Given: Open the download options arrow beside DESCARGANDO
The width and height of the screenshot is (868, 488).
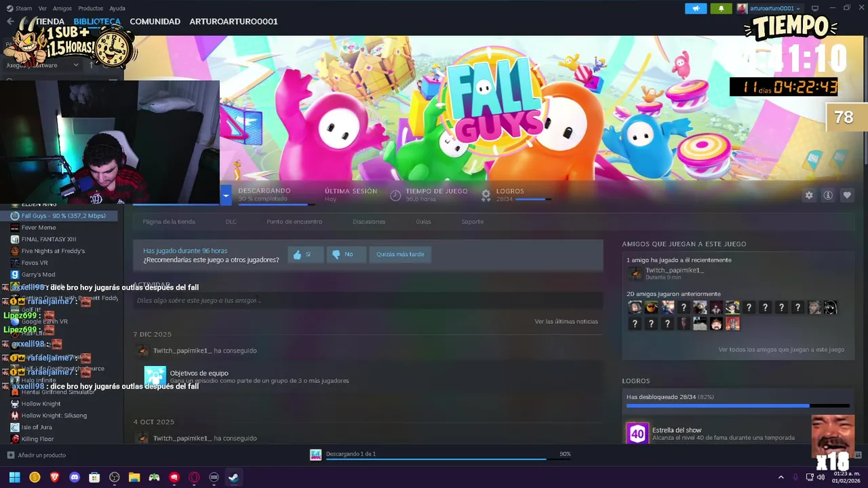Looking at the screenshot, I should point(226,195).
